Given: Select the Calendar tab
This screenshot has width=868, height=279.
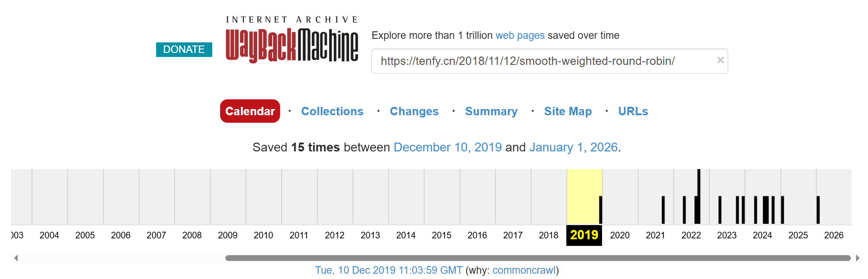Looking at the screenshot, I should click(250, 111).
